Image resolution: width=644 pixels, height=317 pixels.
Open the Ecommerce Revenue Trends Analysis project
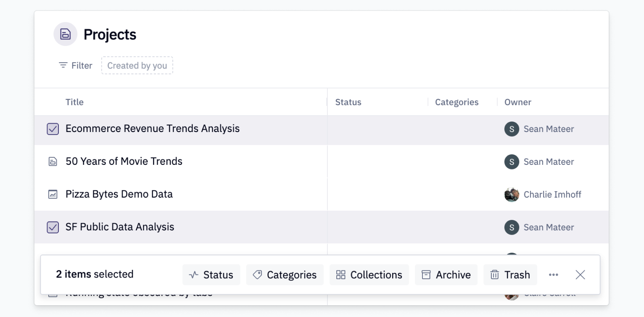click(x=153, y=129)
